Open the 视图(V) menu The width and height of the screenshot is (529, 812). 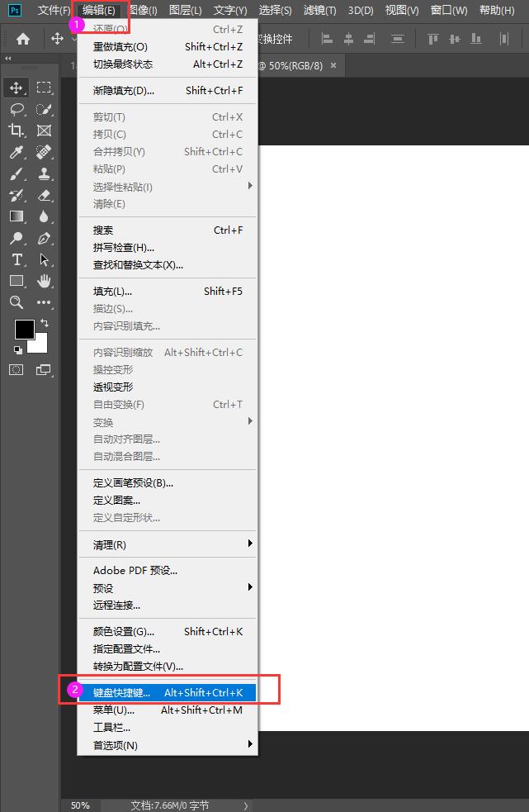click(x=402, y=11)
